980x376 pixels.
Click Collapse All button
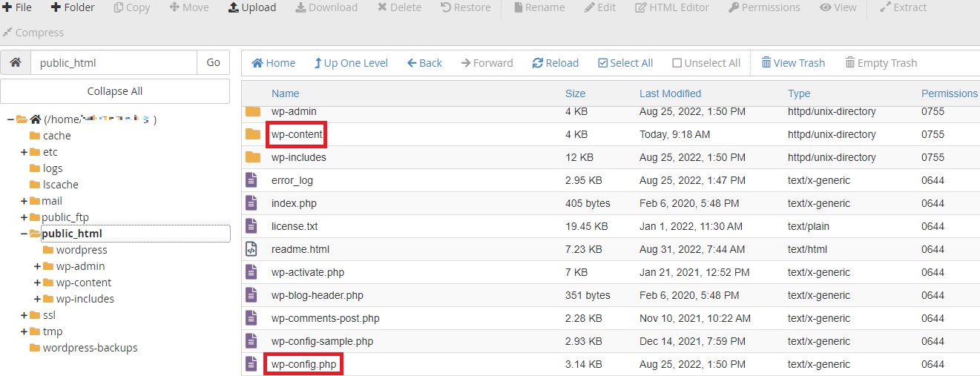(x=115, y=91)
